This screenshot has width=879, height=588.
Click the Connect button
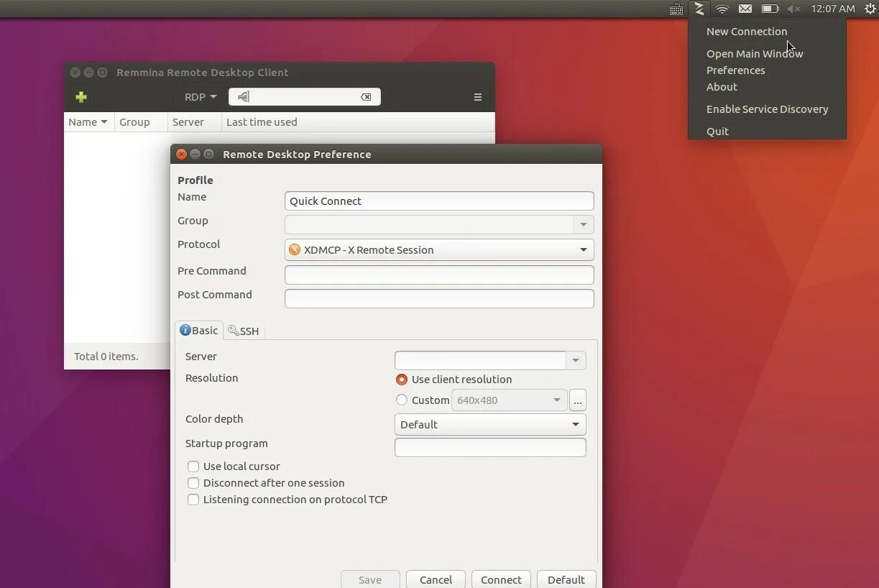pyautogui.click(x=501, y=579)
